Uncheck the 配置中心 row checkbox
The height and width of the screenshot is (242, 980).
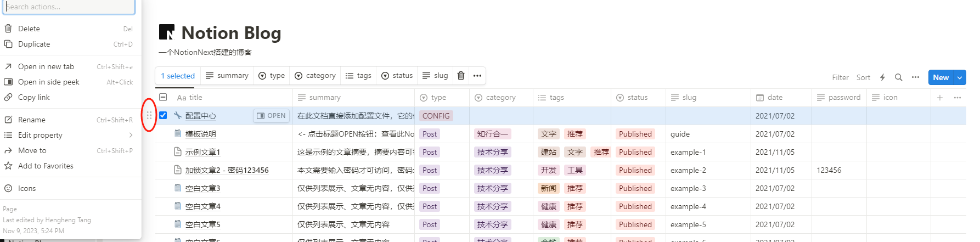163,115
